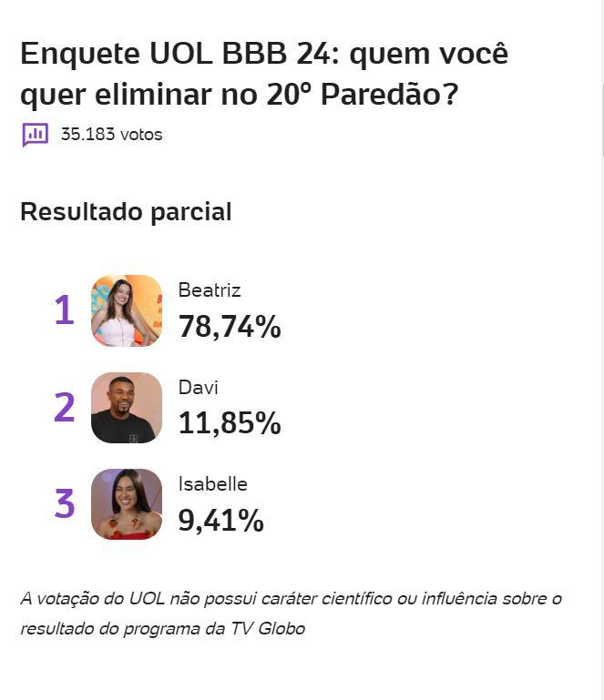Select the name Beatriz in results
This screenshot has width=604, height=700.
pos(210,290)
